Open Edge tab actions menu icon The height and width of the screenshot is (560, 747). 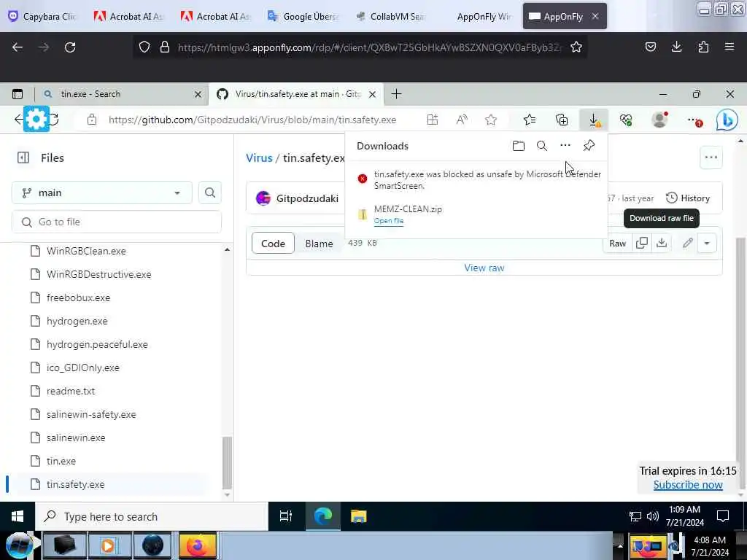coord(18,94)
